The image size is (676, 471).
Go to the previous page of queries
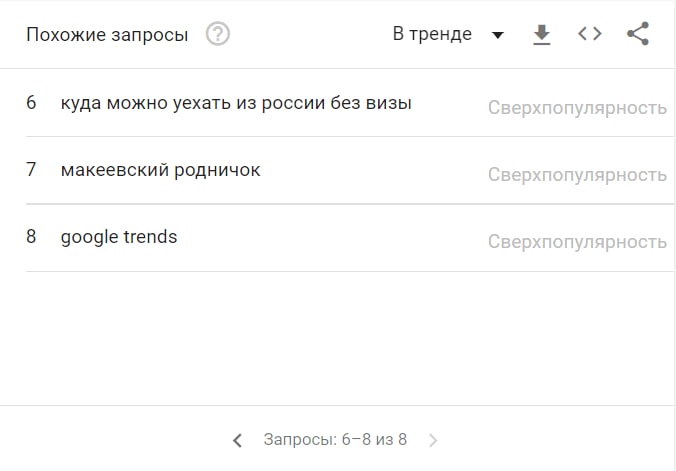(x=237, y=440)
